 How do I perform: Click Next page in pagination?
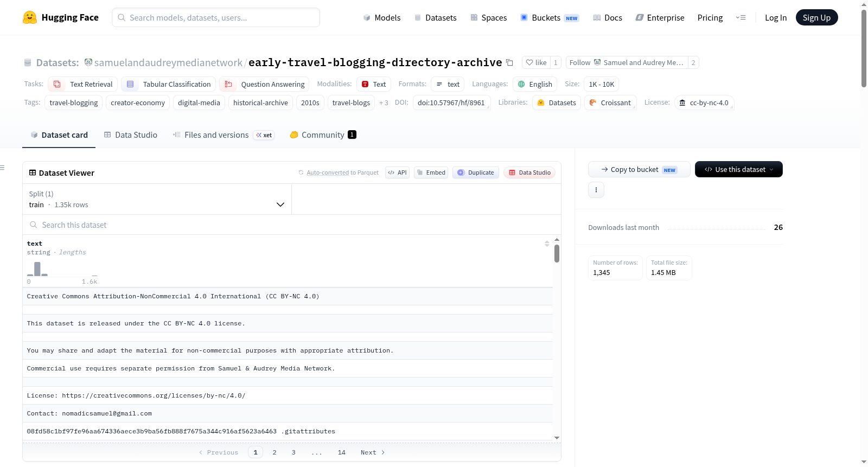tap(373, 452)
